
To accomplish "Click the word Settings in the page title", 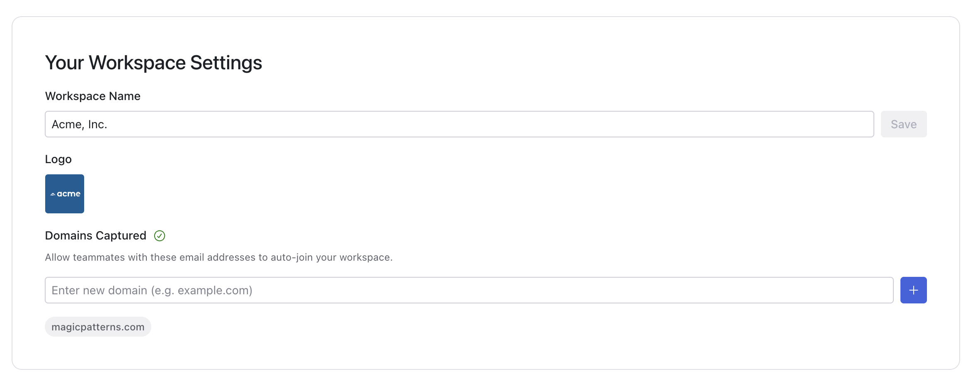I will (x=226, y=63).
